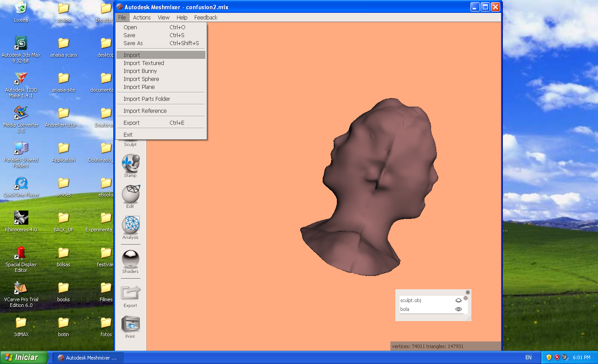Image resolution: width=598 pixels, height=364 pixels.
Task: Select the bolsas folder
Action: [64, 256]
